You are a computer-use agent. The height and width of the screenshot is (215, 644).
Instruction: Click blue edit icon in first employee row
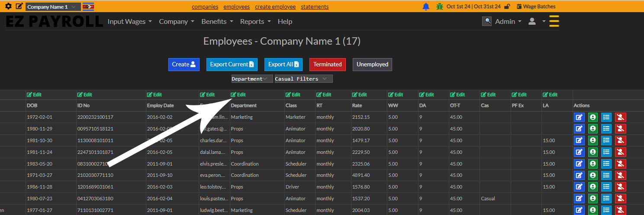point(579,117)
